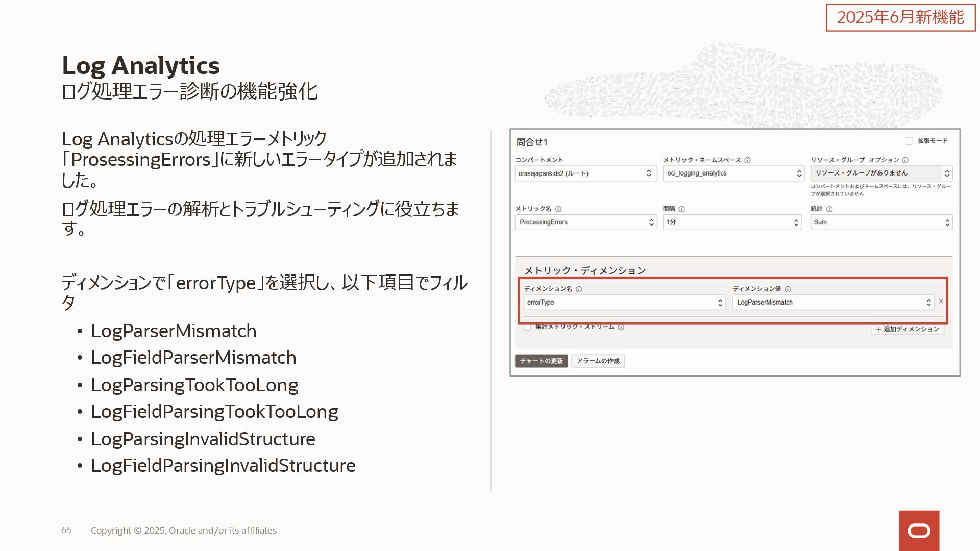Click info icon next to 統計 label
This screenshot has width=980, height=551.
(x=829, y=209)
